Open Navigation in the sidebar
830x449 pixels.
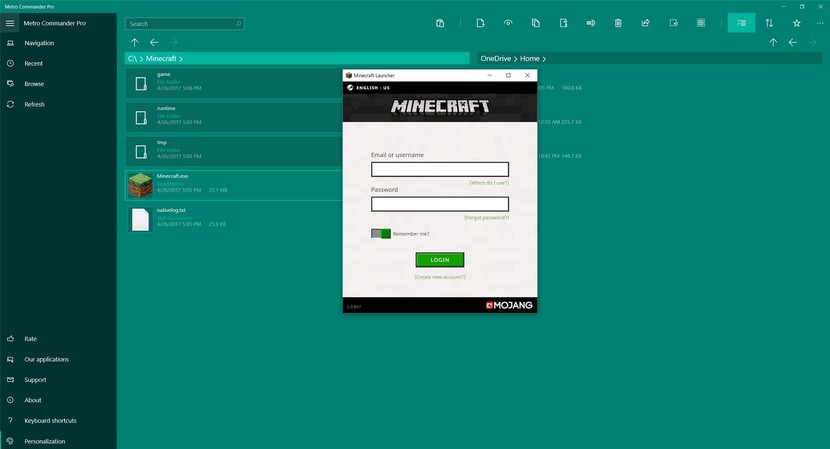(58, 43)
